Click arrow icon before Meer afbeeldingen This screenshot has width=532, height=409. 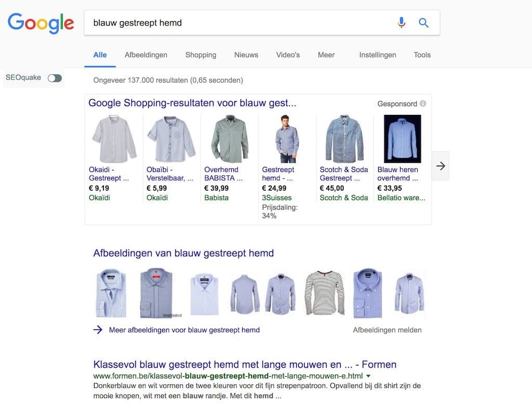click(98, 330)
